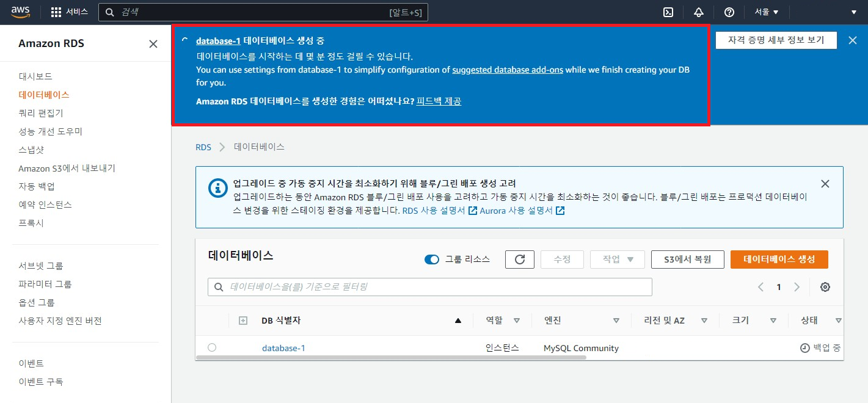The height and width of the screenshot is (403, 868).
Task: Select the database-1 radio button
Action: click(212, 347)
